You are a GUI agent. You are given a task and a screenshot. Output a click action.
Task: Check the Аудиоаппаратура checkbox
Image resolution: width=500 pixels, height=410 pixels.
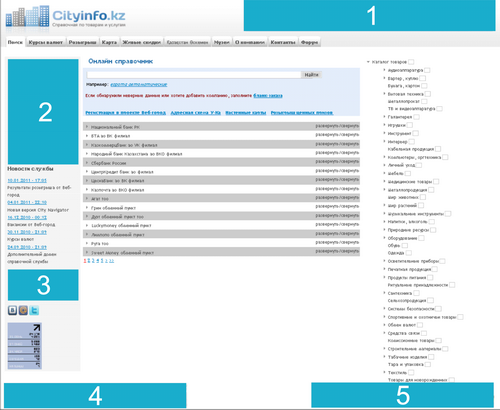click(427, 70)
